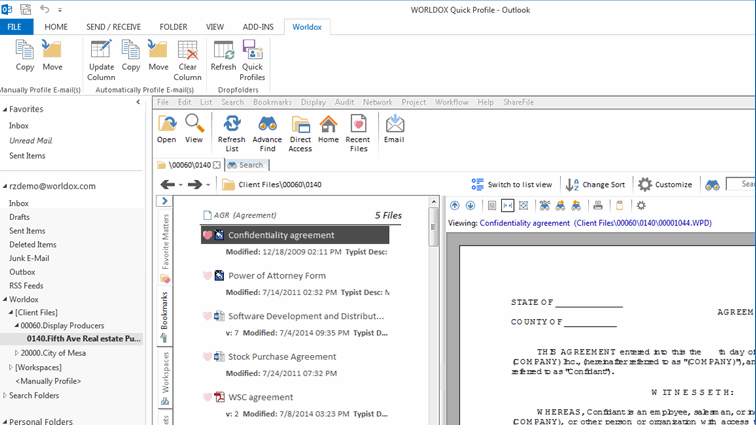Click the clipboard copy icon in viewer toolbar
The image size is (756, 425).
(620, 206)
